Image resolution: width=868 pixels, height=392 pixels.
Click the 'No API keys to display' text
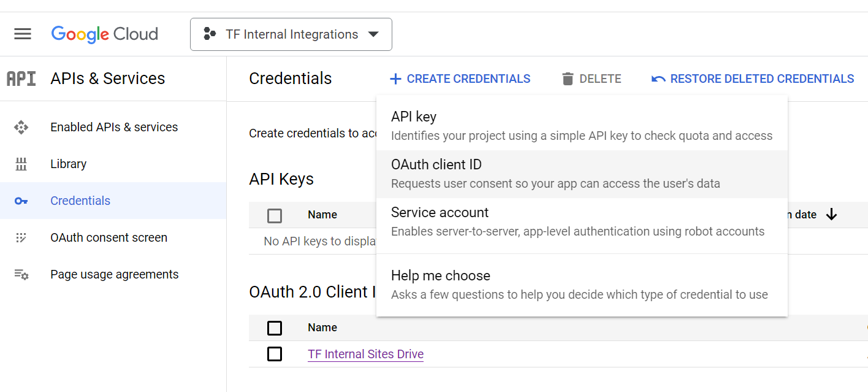[x=320, y=241]
